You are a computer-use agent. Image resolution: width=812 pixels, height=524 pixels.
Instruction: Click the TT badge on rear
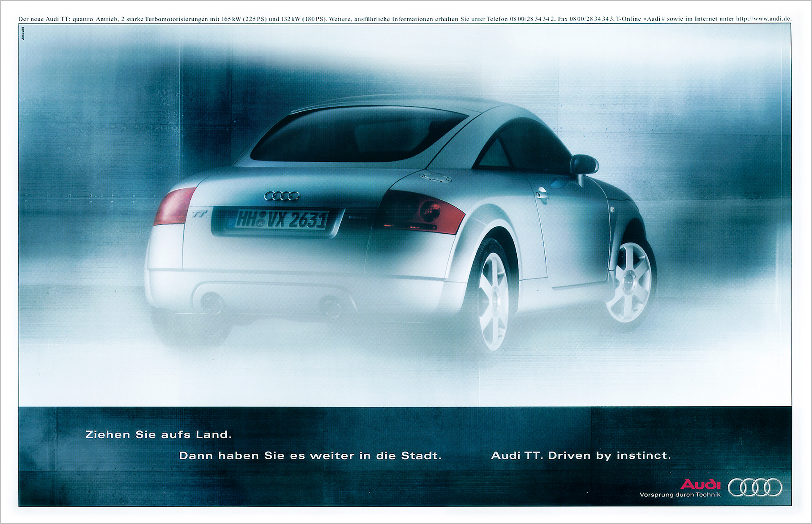199,214
